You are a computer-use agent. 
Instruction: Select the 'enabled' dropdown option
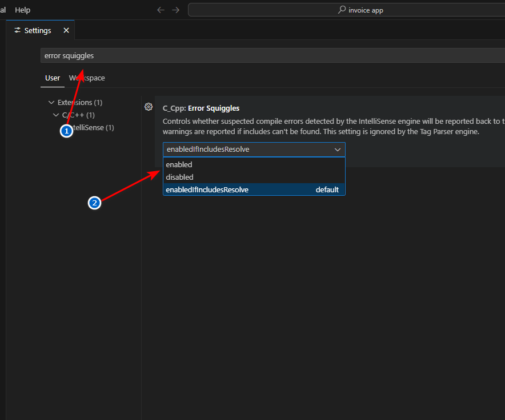point(179,164)
